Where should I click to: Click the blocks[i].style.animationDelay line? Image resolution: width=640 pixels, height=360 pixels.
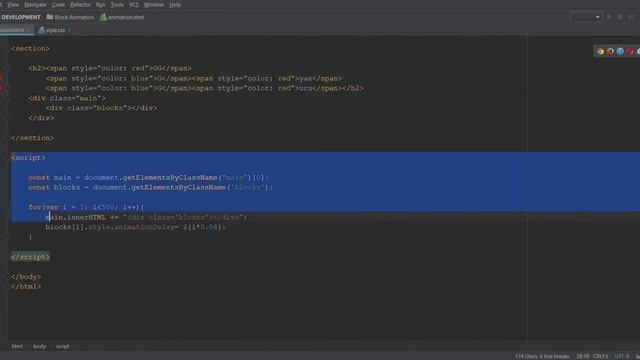[x=137, y=227]
